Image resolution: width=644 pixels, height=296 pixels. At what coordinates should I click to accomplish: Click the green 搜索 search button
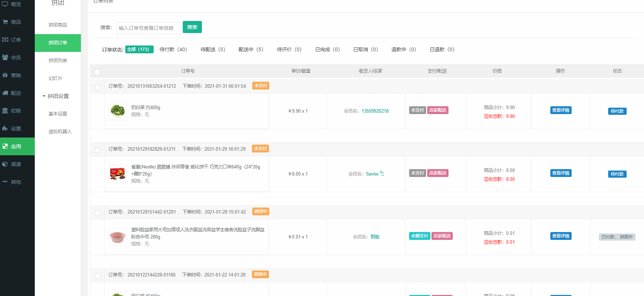(x=192, y=27)
